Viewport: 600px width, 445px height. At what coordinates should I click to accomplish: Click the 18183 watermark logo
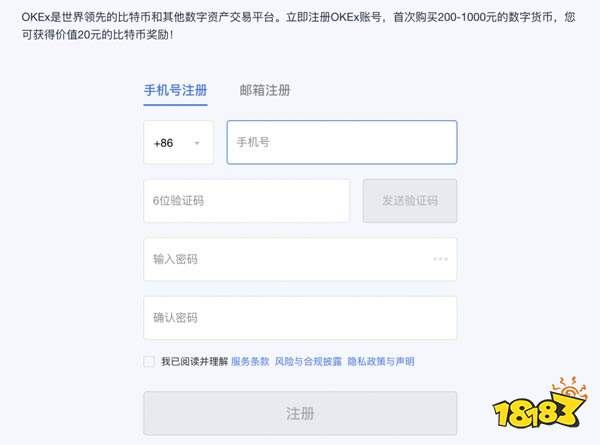coord(540,404)
